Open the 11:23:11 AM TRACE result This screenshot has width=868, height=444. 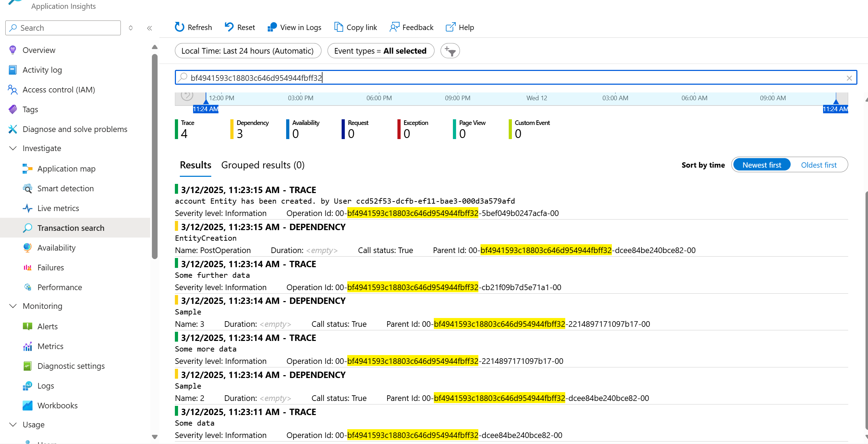pos(511,423)
